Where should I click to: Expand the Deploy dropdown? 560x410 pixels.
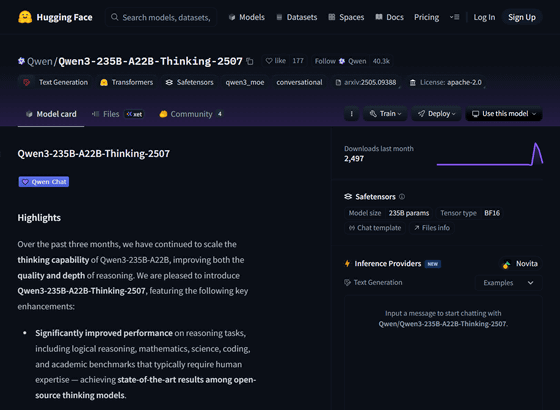pos(436,114)
